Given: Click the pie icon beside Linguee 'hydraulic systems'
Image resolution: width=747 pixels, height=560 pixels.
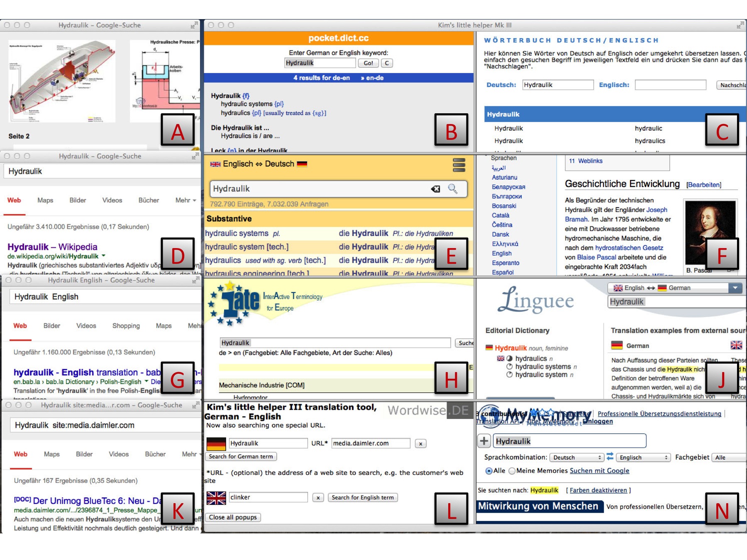Looking at the screenshot, I should [509, 367].
